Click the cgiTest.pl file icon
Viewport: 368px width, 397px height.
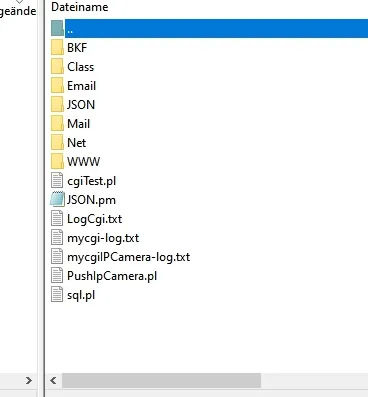(57, 180)
